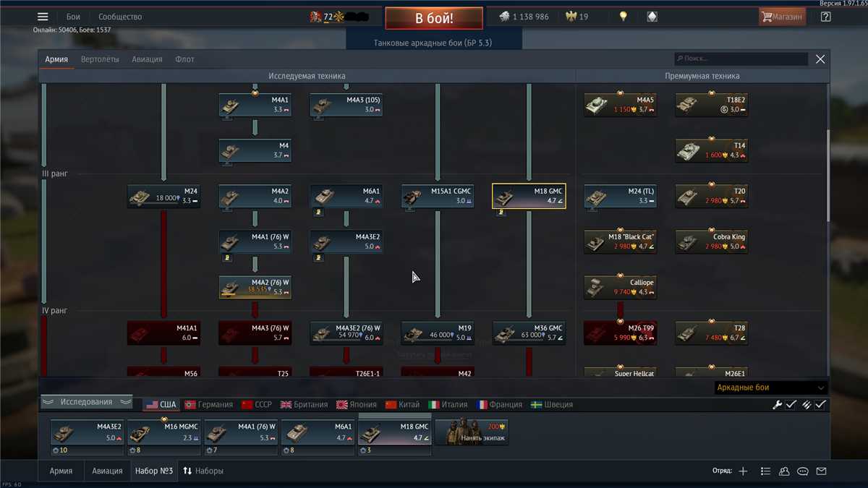Select the Армия tab in research window
This screenshot has height=488, width=868.
56,59
